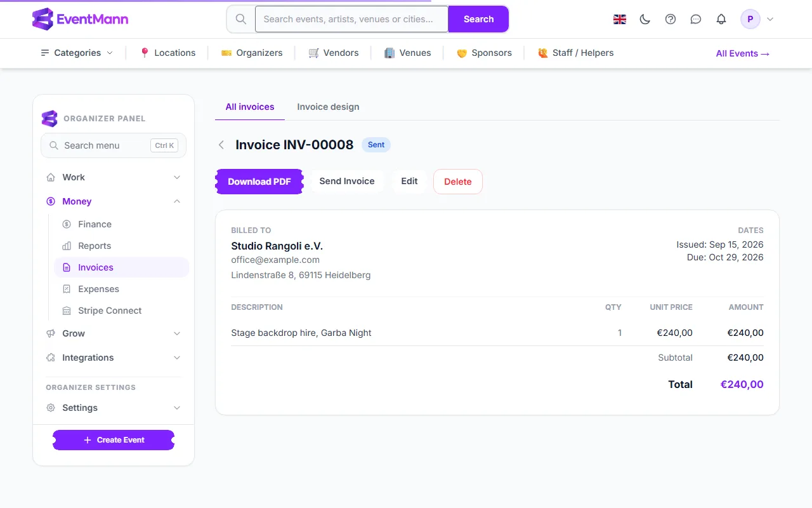
Task: Expand the Integrations sidebar section
Action: click(114, 358)
